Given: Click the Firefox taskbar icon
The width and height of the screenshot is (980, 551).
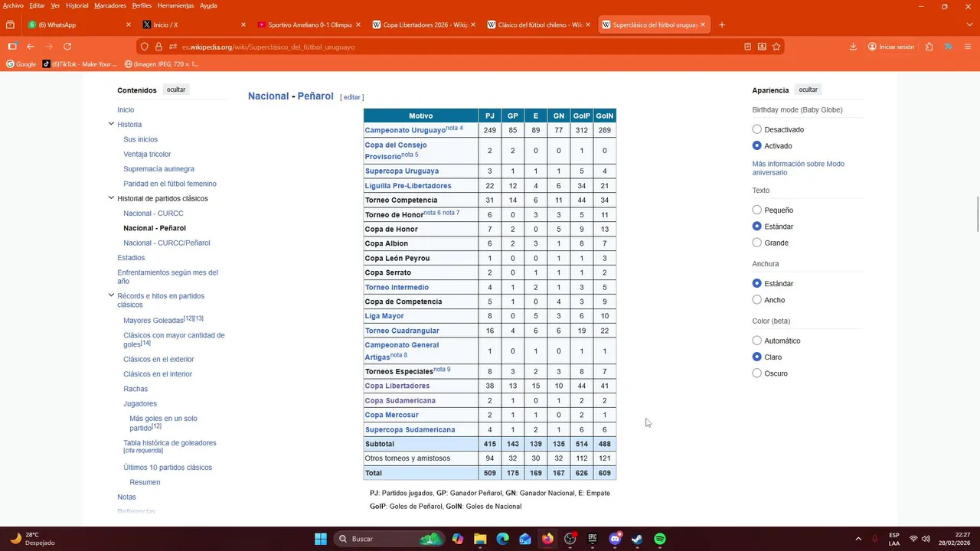Looking at the screenshot, I should click(x=547, y=539).
